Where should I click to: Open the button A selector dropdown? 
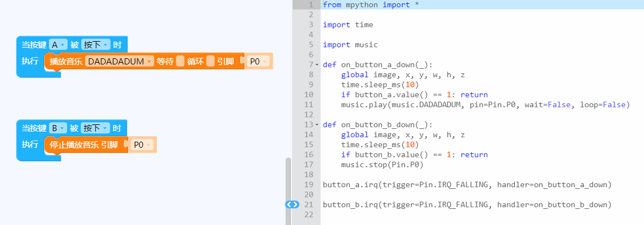pyautogui.click(x=58, y=44)
